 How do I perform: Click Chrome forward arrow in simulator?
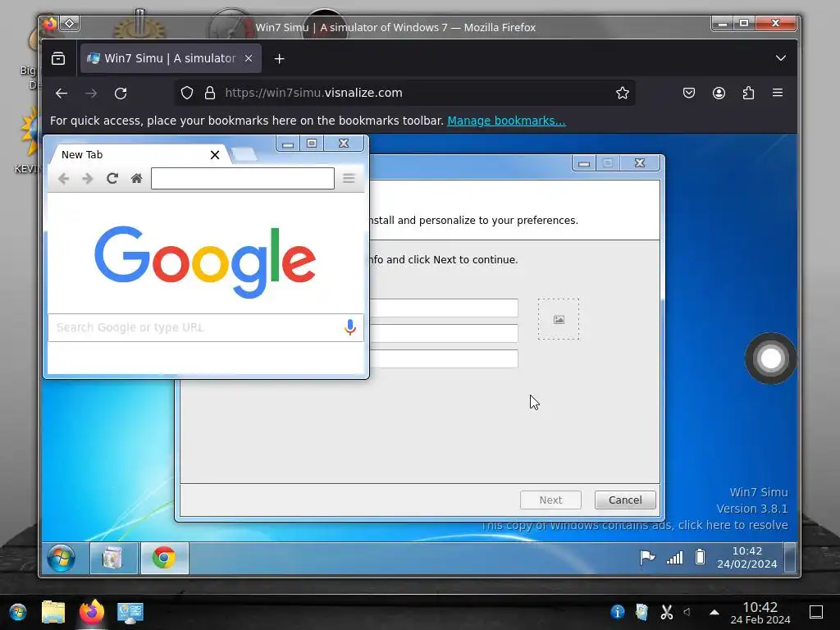pos(87,178)
